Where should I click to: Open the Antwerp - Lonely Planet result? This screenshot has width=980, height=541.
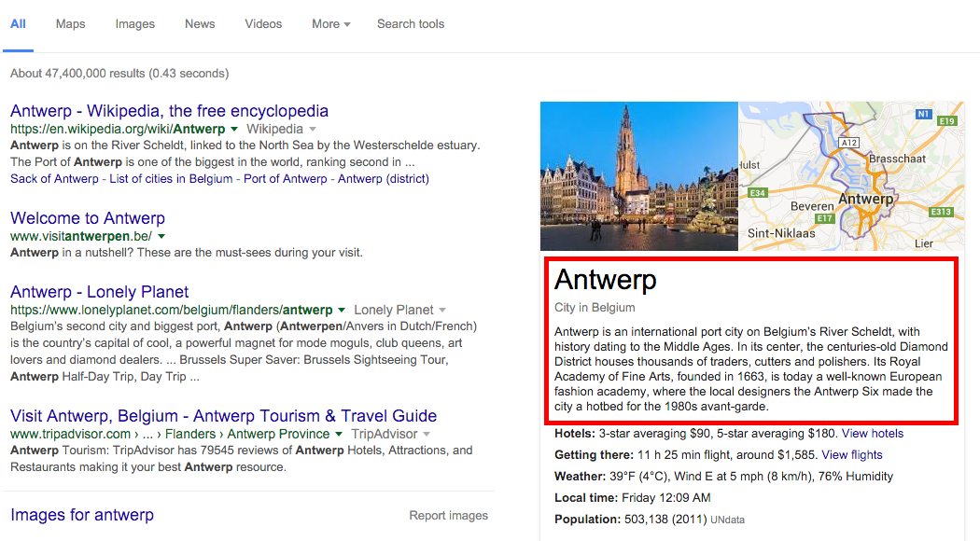(x=99, y=292)
